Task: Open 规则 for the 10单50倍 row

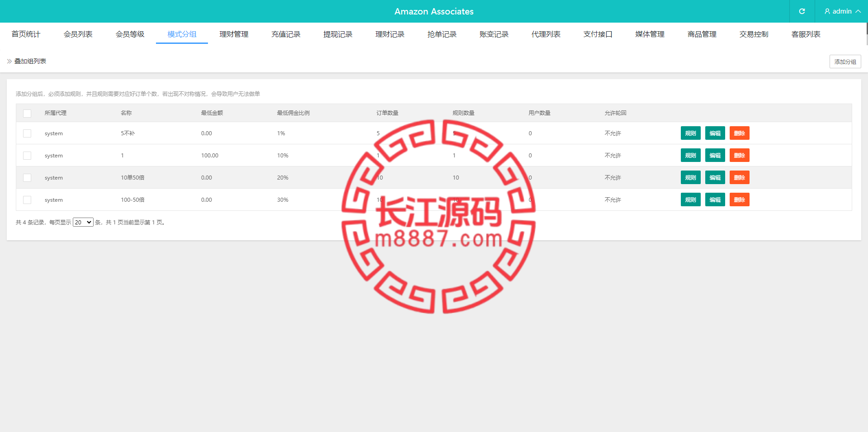Action: 690,177
